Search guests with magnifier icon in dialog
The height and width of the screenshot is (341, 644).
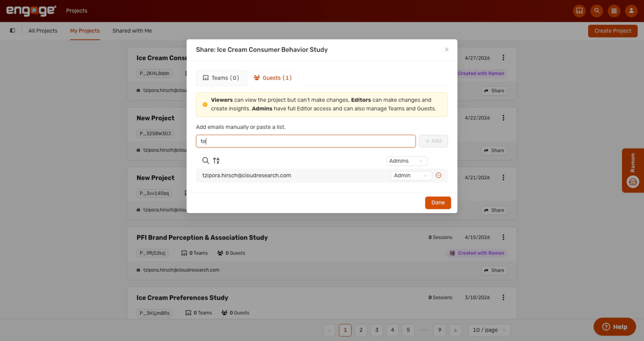(205, 160)
